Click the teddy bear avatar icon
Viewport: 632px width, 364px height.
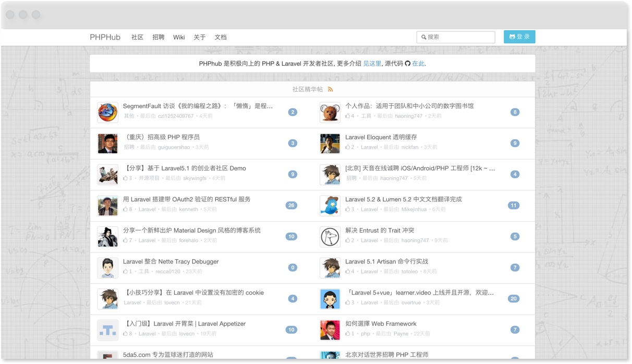point(330,112)
